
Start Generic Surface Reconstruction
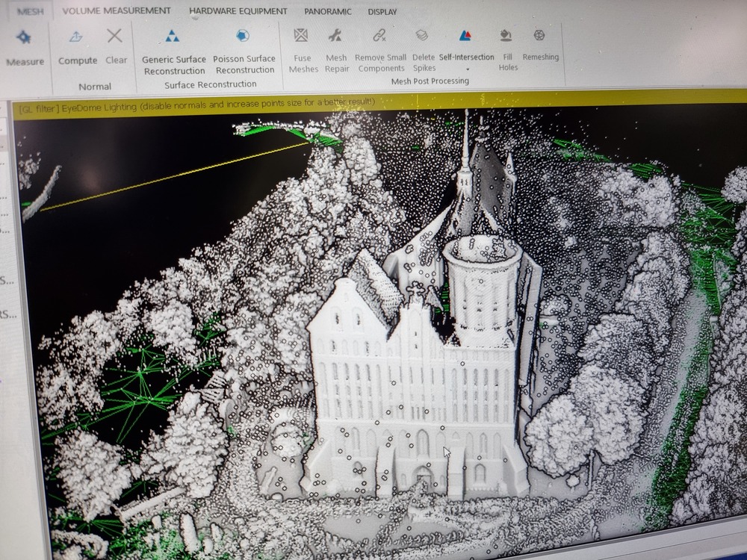tap(173, 37)
